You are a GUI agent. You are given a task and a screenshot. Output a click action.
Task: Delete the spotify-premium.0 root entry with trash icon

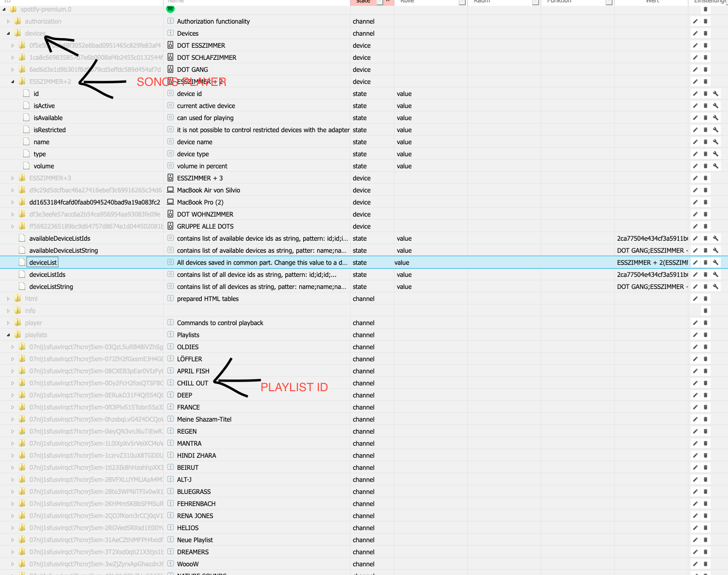705,9
